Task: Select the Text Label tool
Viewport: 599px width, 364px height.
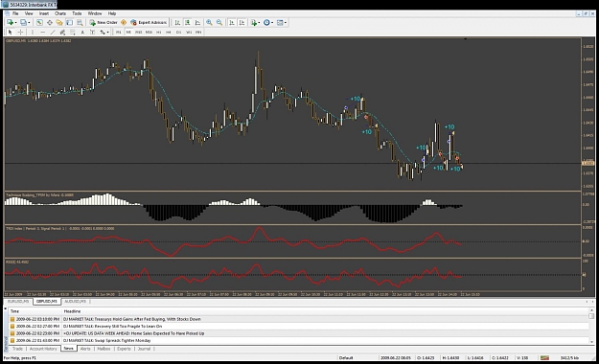Action: (92, 32)
